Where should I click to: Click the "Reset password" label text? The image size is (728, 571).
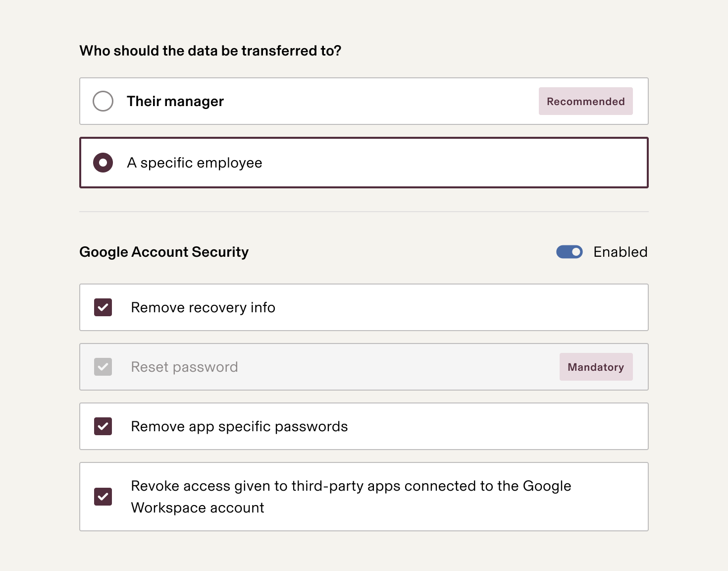(x=184, y=367)
